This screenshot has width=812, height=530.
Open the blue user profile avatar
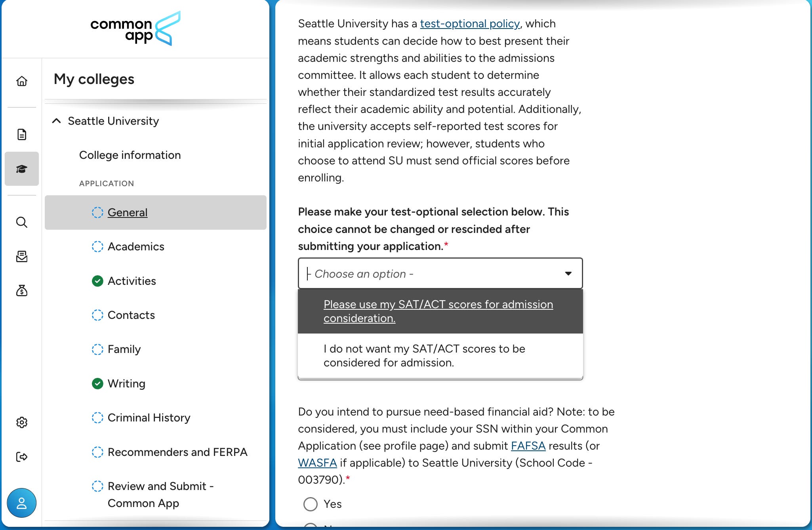coord(22,503)
